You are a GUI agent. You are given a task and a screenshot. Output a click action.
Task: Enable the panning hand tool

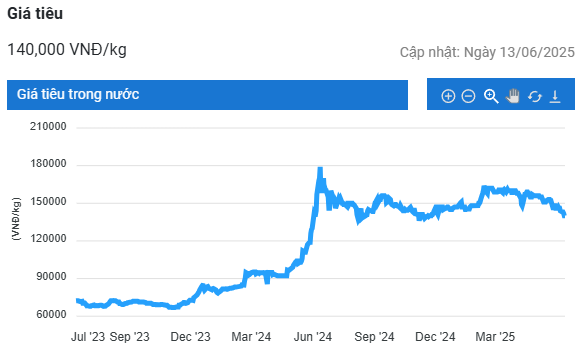click(513, 96)
